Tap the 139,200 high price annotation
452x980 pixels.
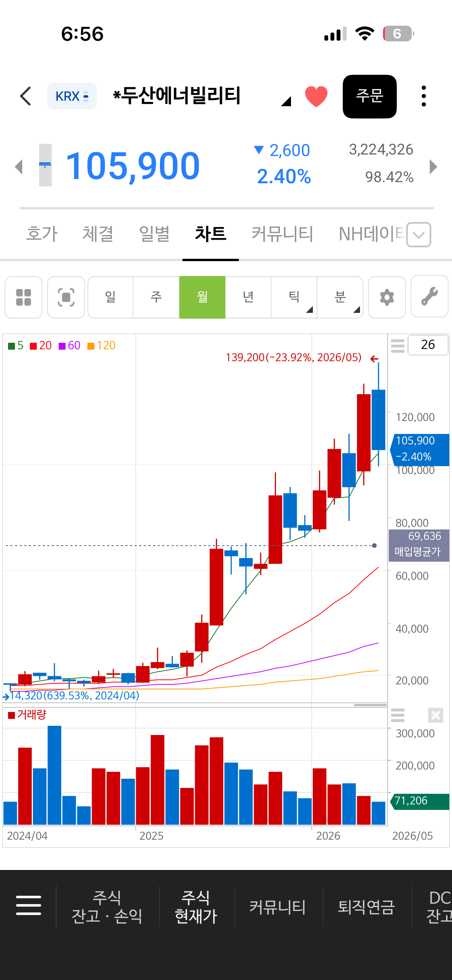point(294,357)
